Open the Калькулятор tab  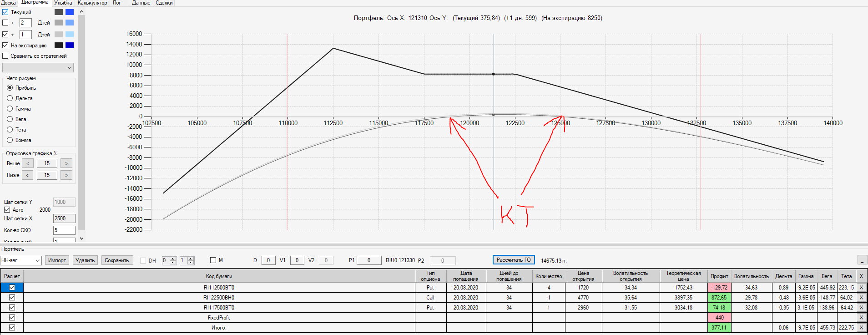coord(92,3)
